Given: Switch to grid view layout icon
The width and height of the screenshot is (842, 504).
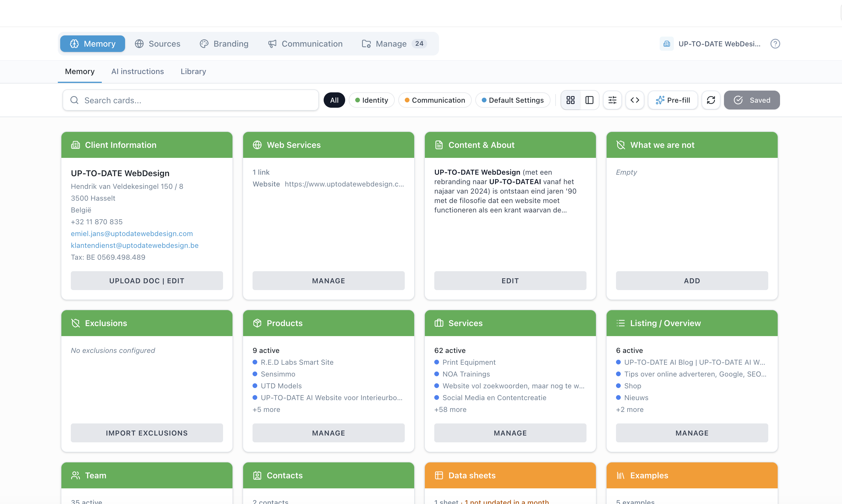Looking at the screenshot, I should coord(570,100).
